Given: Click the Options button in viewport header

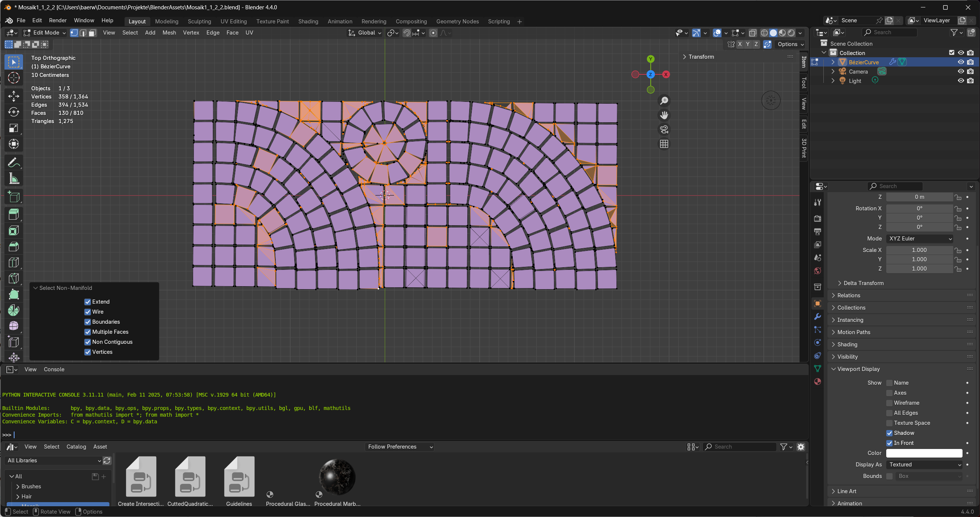Looking at the screenshot, I should pos(791,44).
